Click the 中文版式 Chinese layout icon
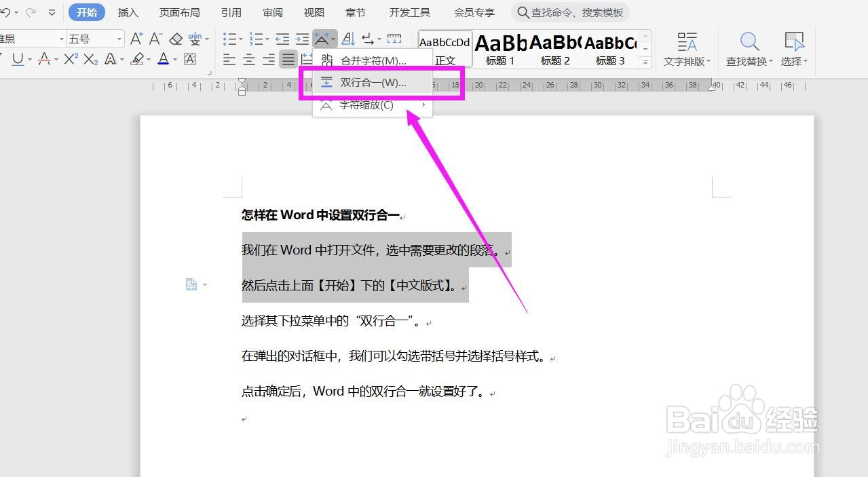Screen dimensions: 868x477 tap(324, 39)
